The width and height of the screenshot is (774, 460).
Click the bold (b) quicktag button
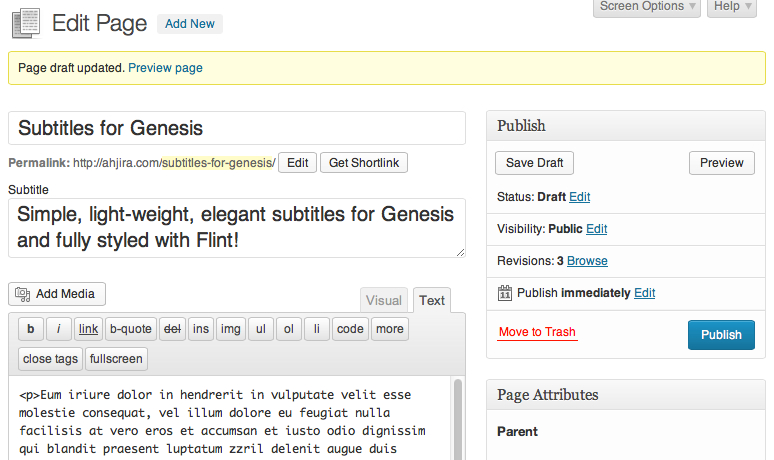(x=31, y=329)
